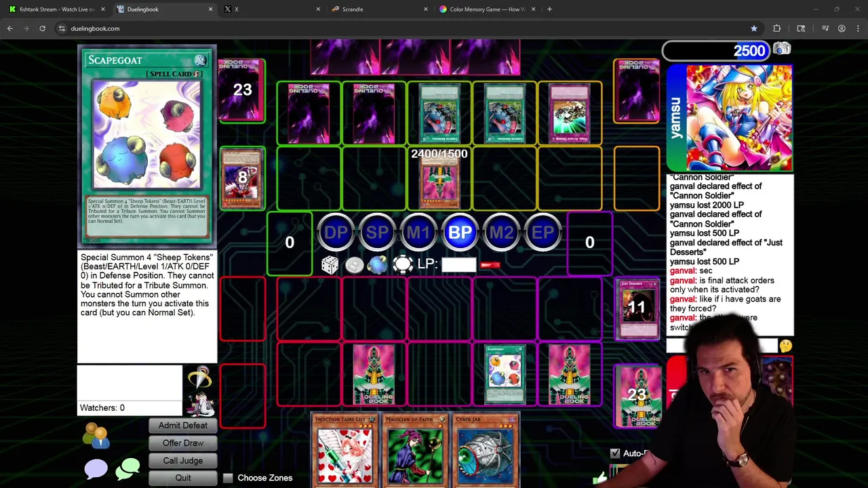Open the single purple chat bubble
This screenshot has height=488, width=868.
click(x=96, y=469)
